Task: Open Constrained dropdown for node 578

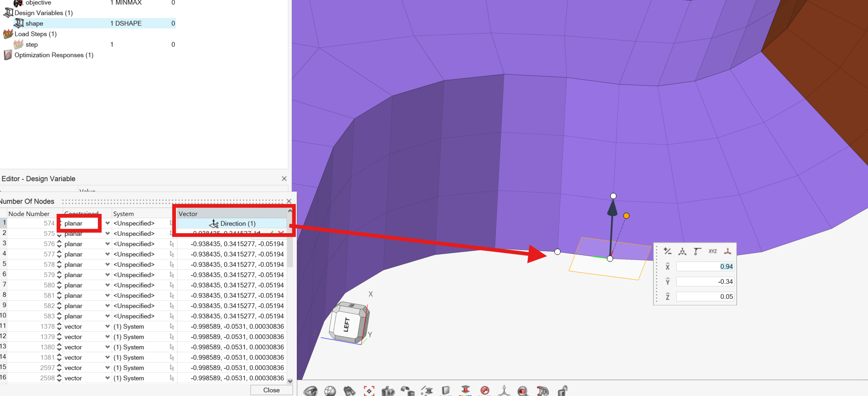Action: 107,265
